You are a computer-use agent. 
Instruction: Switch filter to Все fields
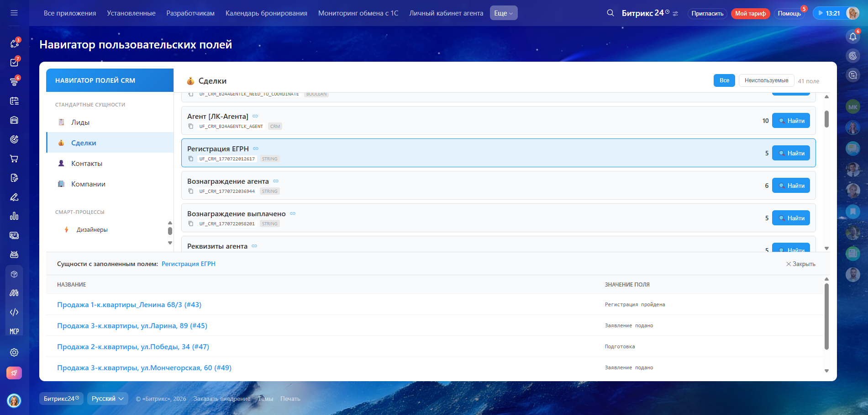click(x=724, y=80)
